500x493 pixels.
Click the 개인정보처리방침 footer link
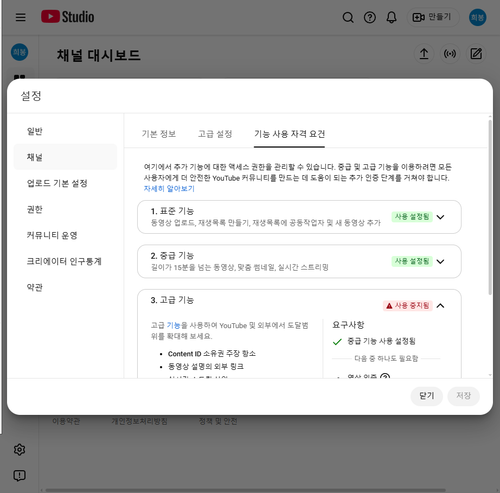[x=139, y=421]
